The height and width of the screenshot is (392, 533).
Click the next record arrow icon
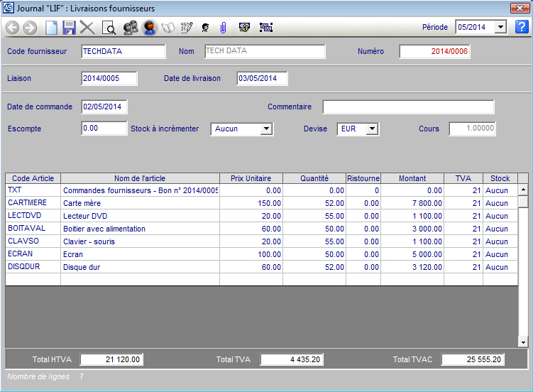click(x=30, y=28)
